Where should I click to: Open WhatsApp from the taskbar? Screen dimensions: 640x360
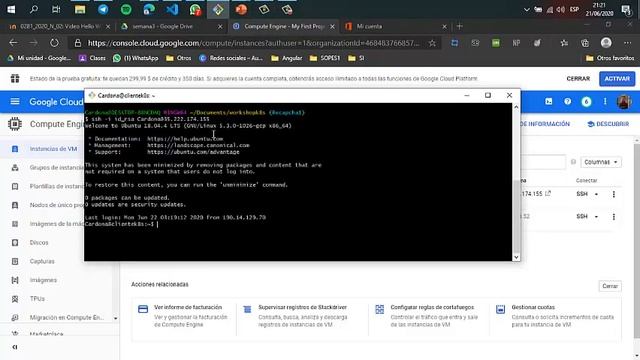[x=195, y=9]
